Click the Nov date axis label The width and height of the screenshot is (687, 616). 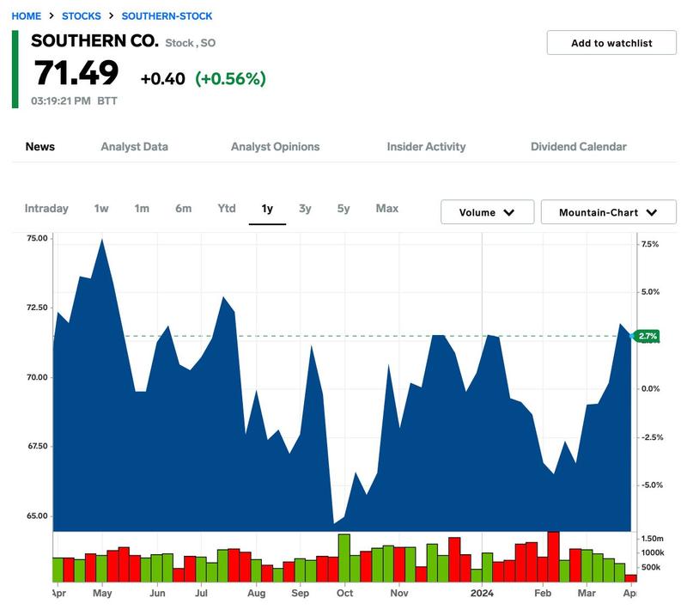click(399, 593)
